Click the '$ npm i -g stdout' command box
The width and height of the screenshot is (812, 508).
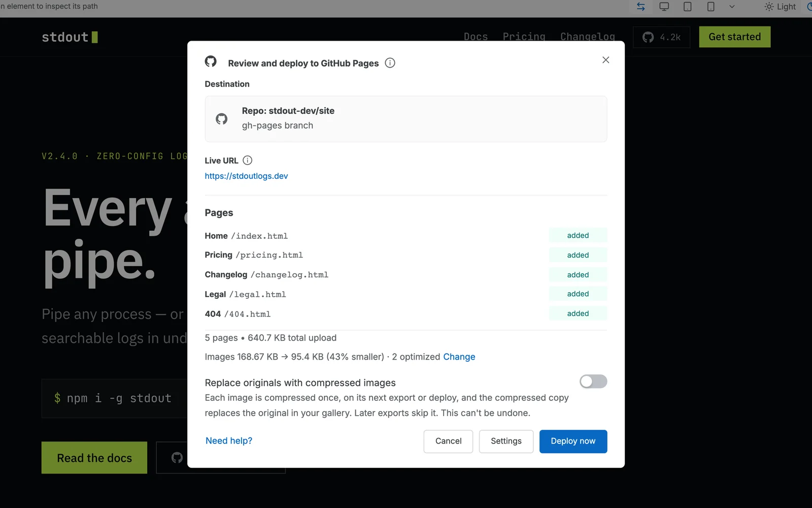pyautogui.click(x=114, y=398)
